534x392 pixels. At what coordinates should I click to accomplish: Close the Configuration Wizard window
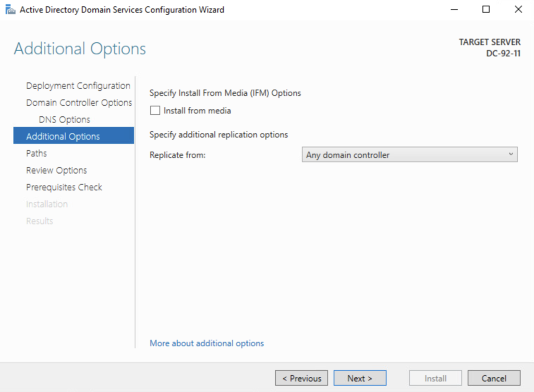coord(518,9)
